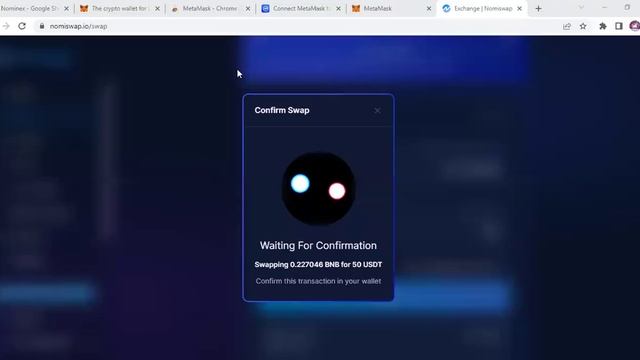Open the Chrome profile avatar
This screenshot has width=640, height=360.
pos(634,26)
